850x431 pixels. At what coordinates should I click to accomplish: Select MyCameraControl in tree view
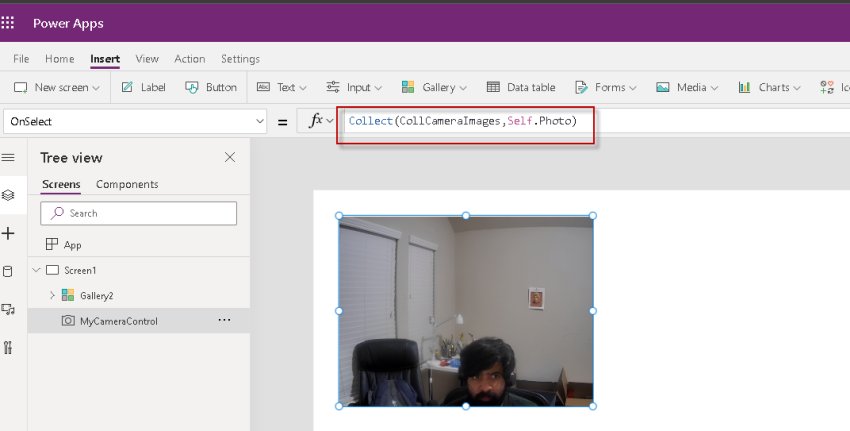click(119, 321)
